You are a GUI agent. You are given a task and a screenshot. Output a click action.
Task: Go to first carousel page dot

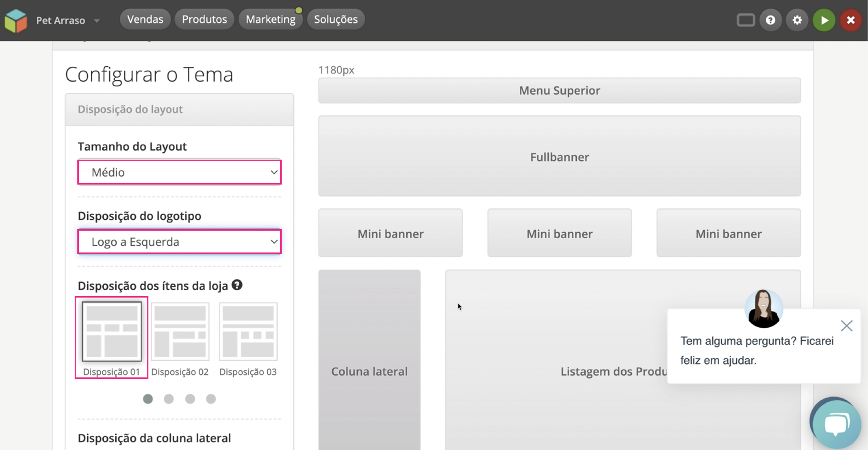point(148,399)
